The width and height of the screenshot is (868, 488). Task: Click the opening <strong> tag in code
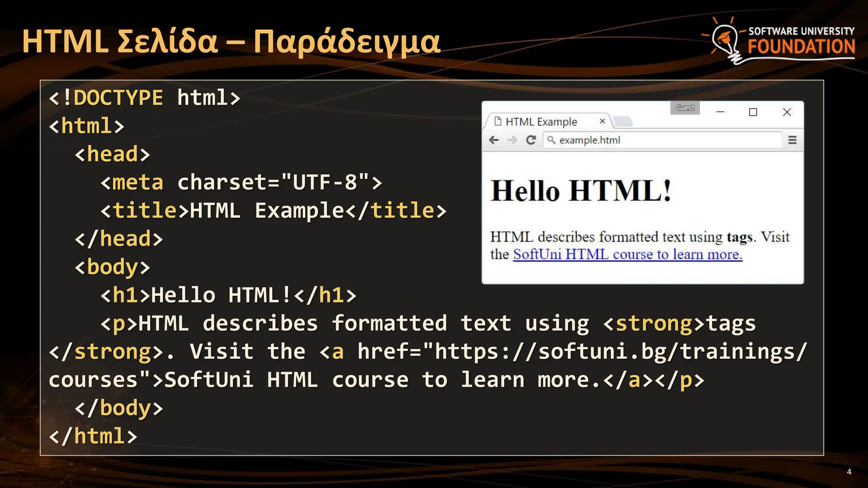tap(654, 324)
